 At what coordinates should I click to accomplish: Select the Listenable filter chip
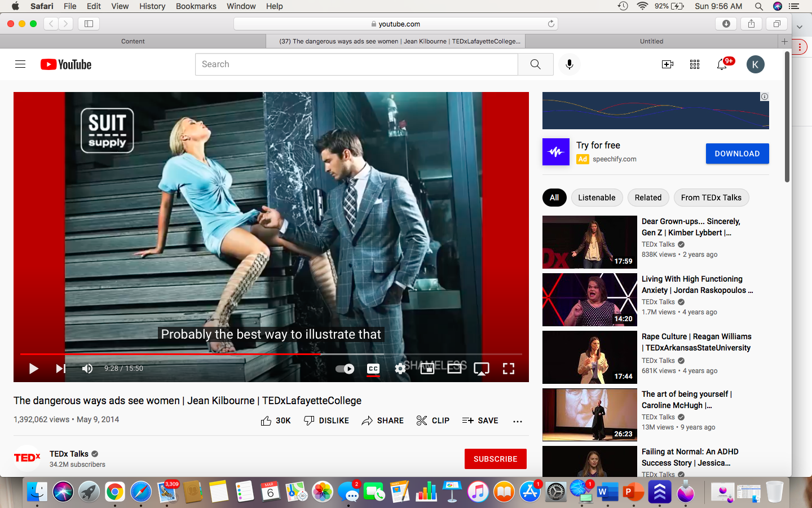[597, 198]
